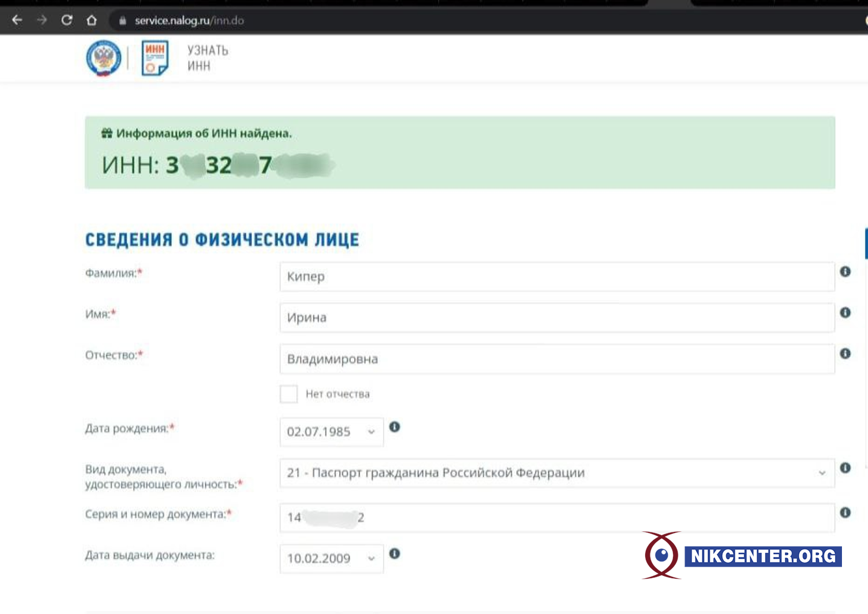Image resolution: width=868 pixels, height=614 pixels.
Task: Click the browser home icon
Action: [91, 20]
